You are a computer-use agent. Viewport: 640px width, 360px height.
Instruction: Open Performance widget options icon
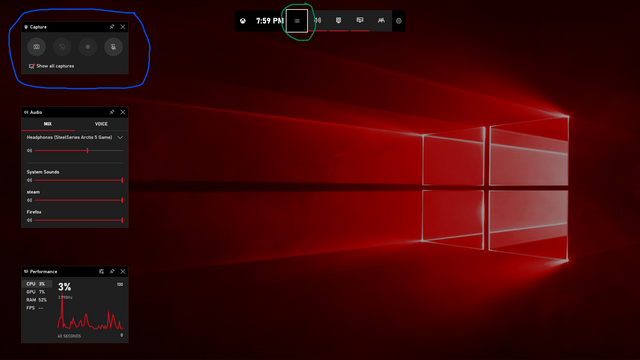click(x=101, y=271)
